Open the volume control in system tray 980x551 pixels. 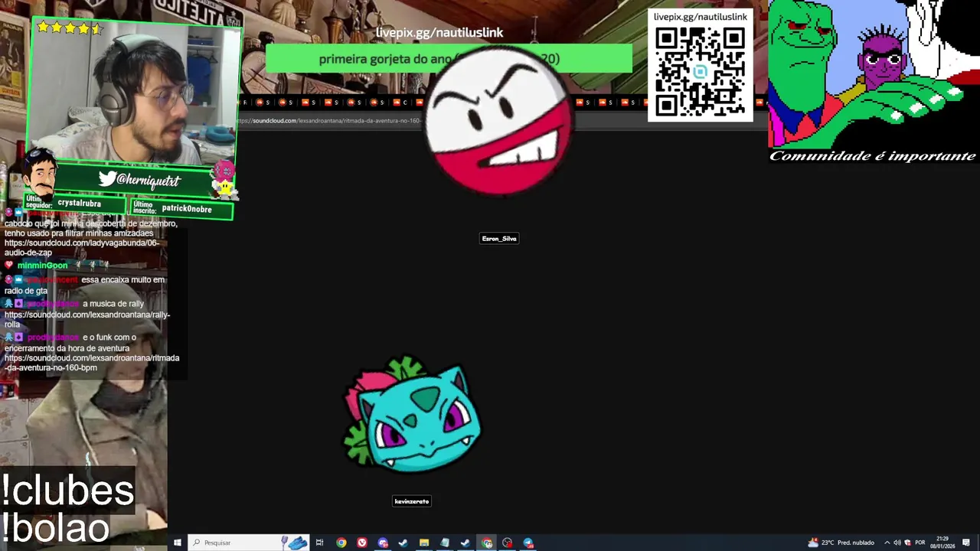click(x=897, y=543)
